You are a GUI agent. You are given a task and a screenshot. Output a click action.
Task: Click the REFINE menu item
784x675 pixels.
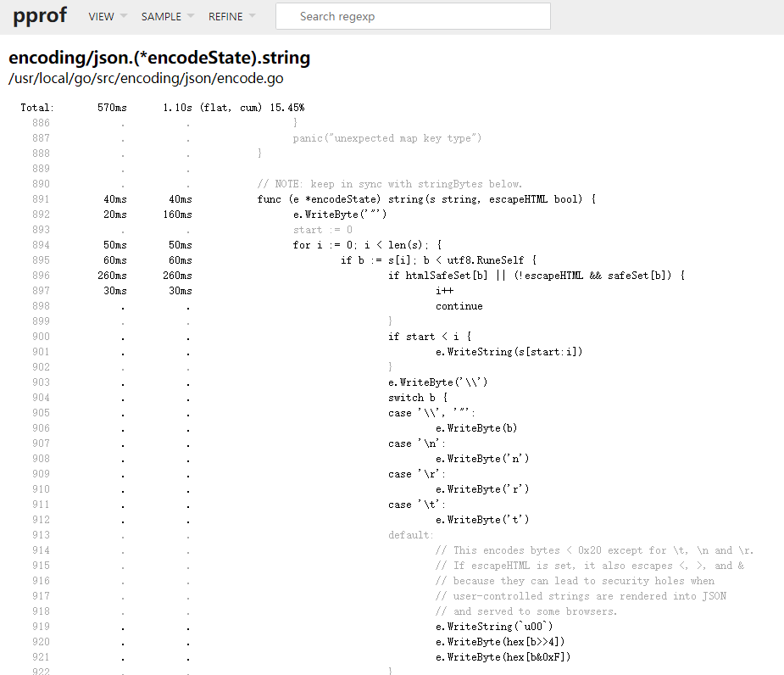225,15
